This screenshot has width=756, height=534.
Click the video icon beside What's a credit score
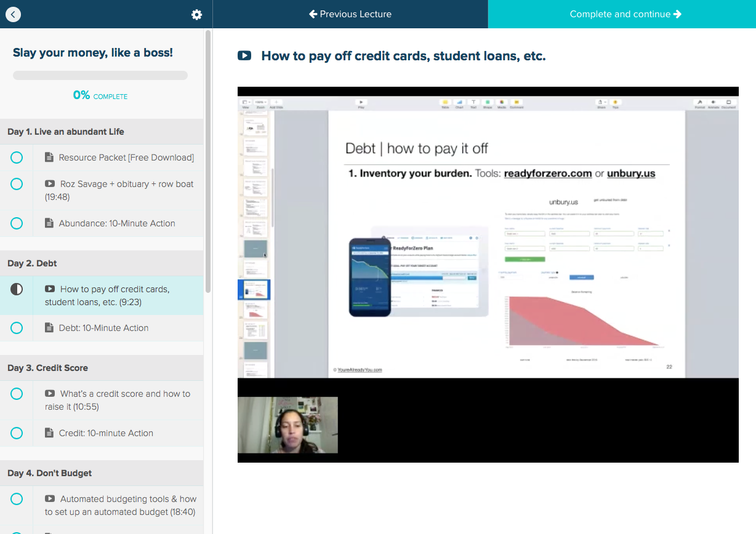click(x=50, y=394)
